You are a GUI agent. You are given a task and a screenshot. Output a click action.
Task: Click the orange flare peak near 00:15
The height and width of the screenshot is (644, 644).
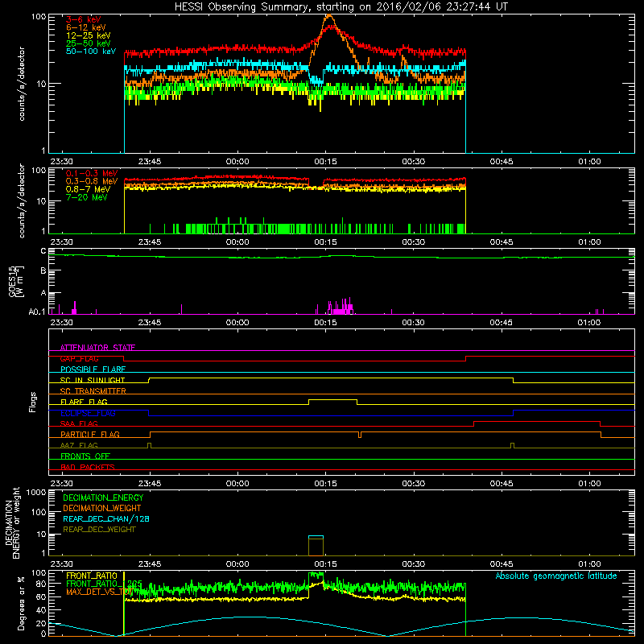[x=329, y=16]
